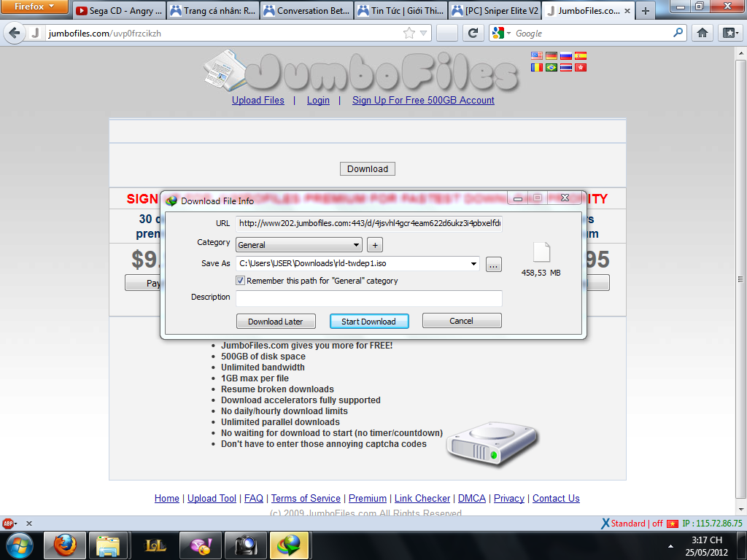
Task: Open the URL bar history dropdown arrow
Action: pos(423,33)
